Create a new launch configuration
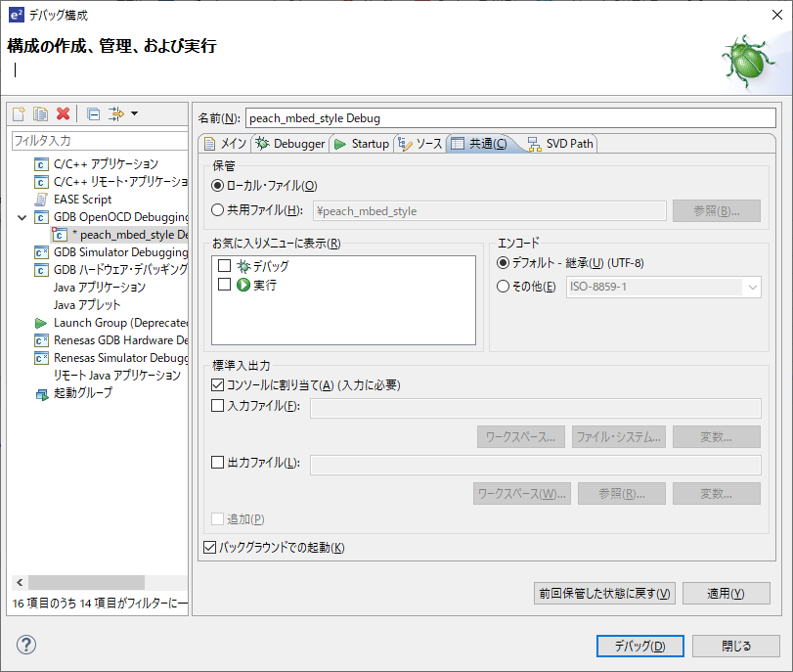This screenshot has width=793, height=672. [19, 113]
